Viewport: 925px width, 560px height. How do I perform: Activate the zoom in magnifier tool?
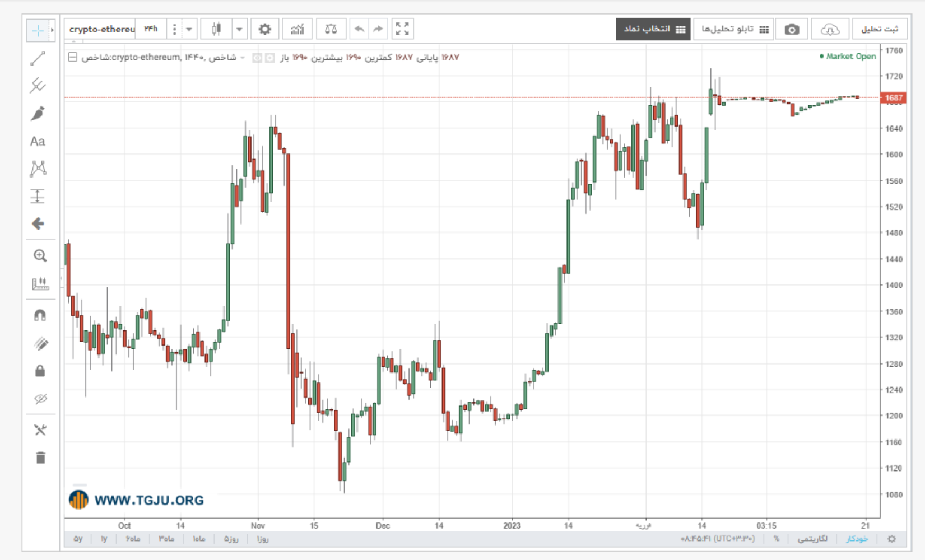tap(40, 256)
